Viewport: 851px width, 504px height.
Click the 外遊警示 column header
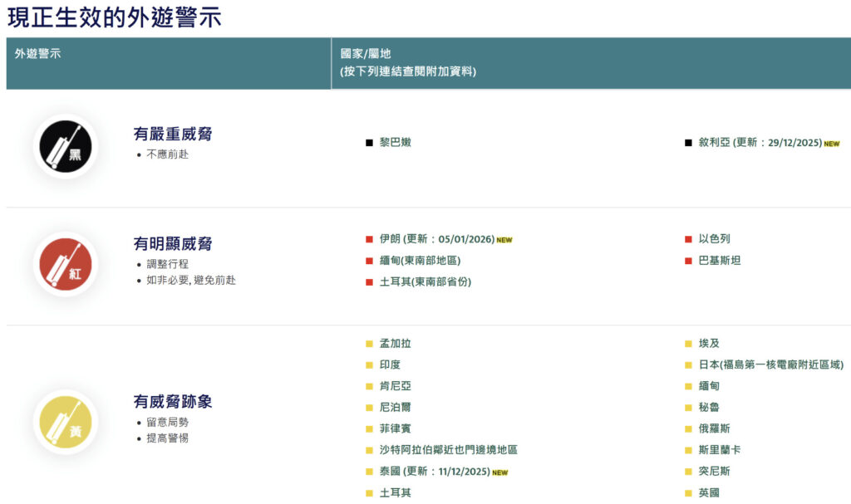(x=38, y=54)
